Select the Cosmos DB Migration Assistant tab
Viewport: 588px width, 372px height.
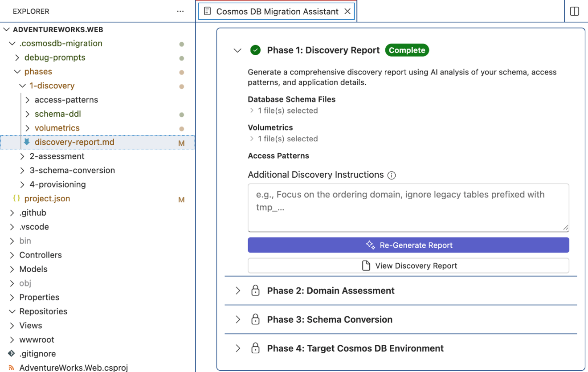click(x=277, y=12)
